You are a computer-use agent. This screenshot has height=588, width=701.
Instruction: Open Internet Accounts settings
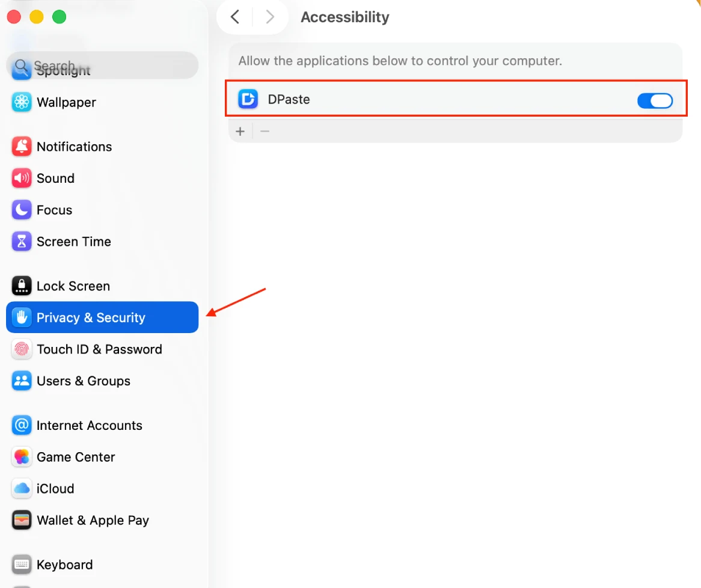click(89, 426)
